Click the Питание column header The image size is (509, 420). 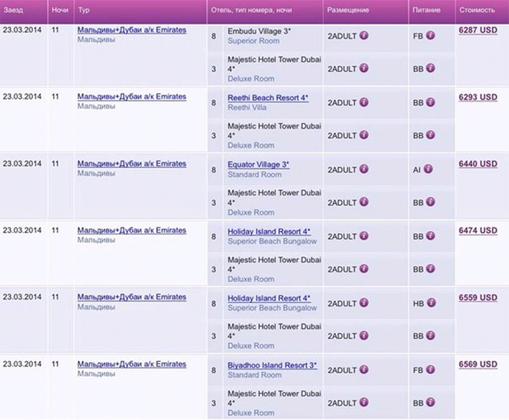tap(426, 11)
